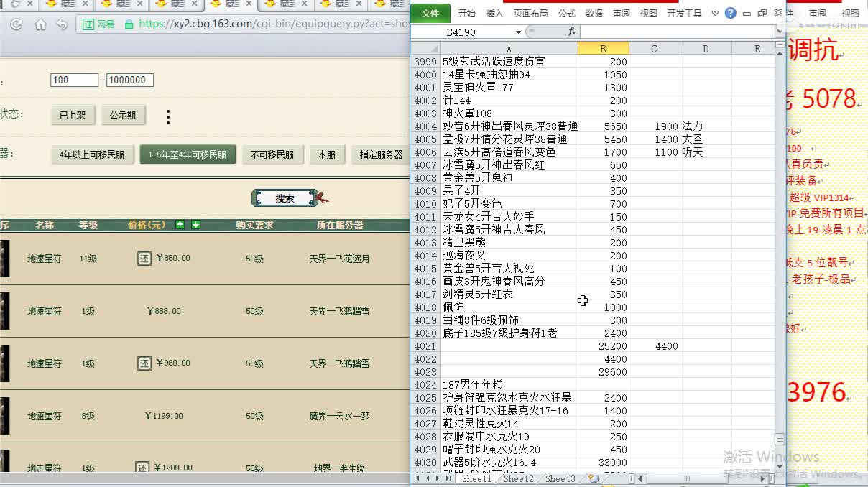Open Excel help question mark
868x487 pixels.
point(731,13)
